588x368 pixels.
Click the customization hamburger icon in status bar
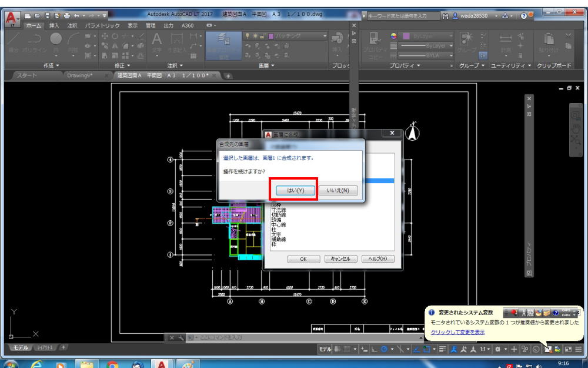click(579, 349)
